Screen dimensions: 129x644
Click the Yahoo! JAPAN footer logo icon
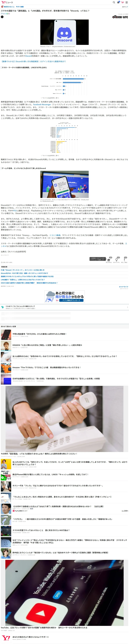(x=6, y=638)
